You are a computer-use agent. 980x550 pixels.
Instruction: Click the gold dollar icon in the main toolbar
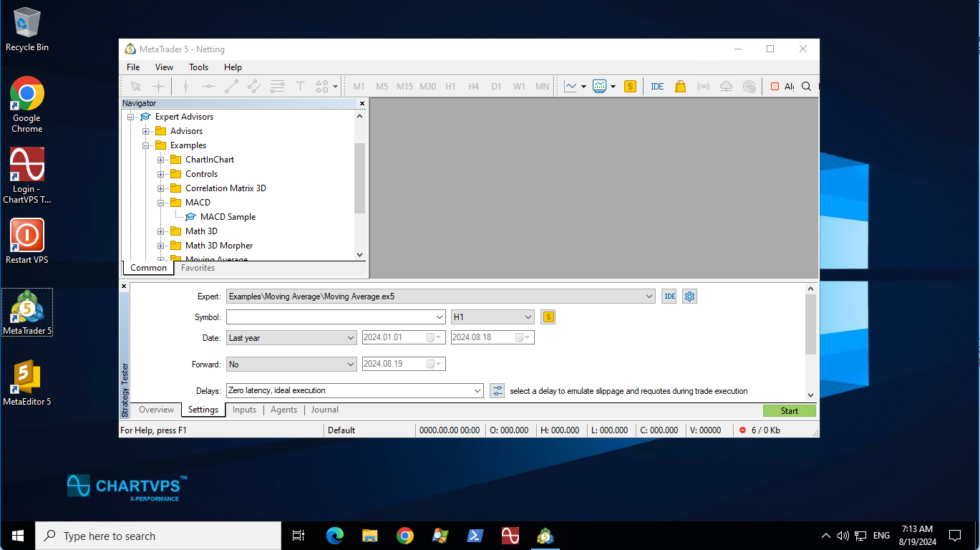630,87
